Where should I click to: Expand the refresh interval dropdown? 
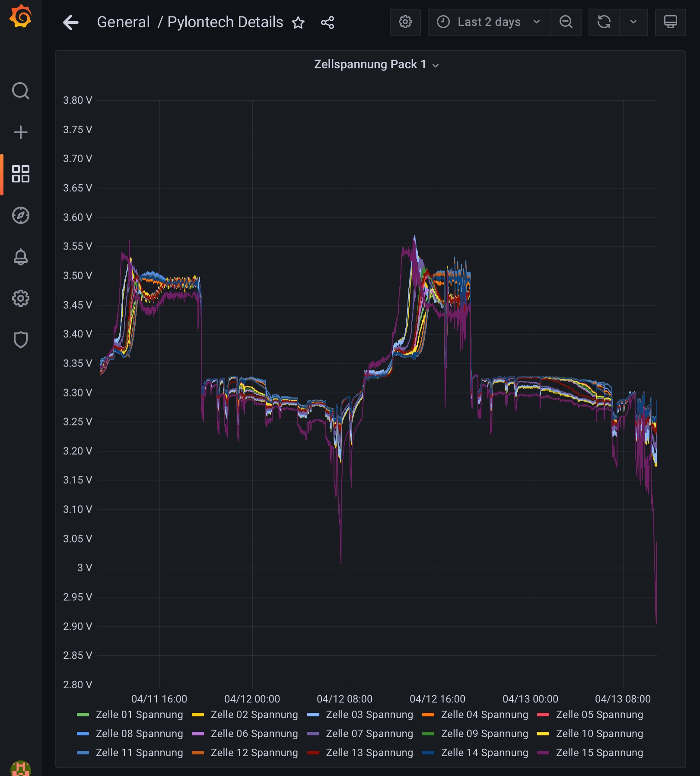click(x=633, y=22)
